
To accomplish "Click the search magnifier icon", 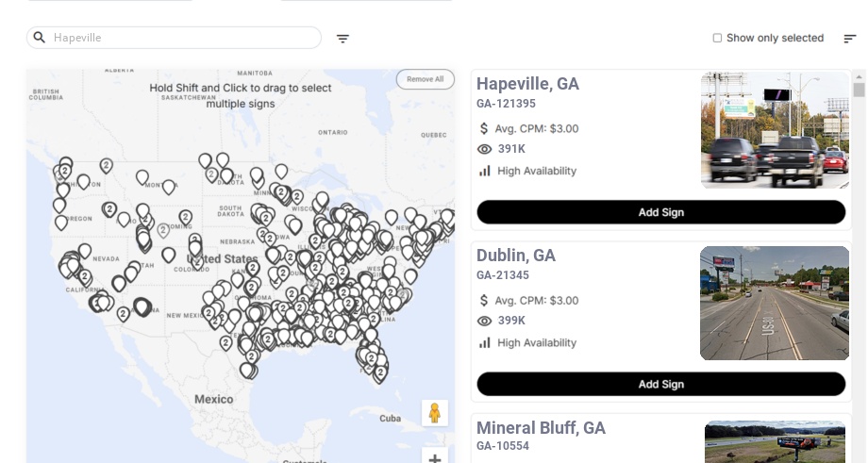I will click(39, 38).
